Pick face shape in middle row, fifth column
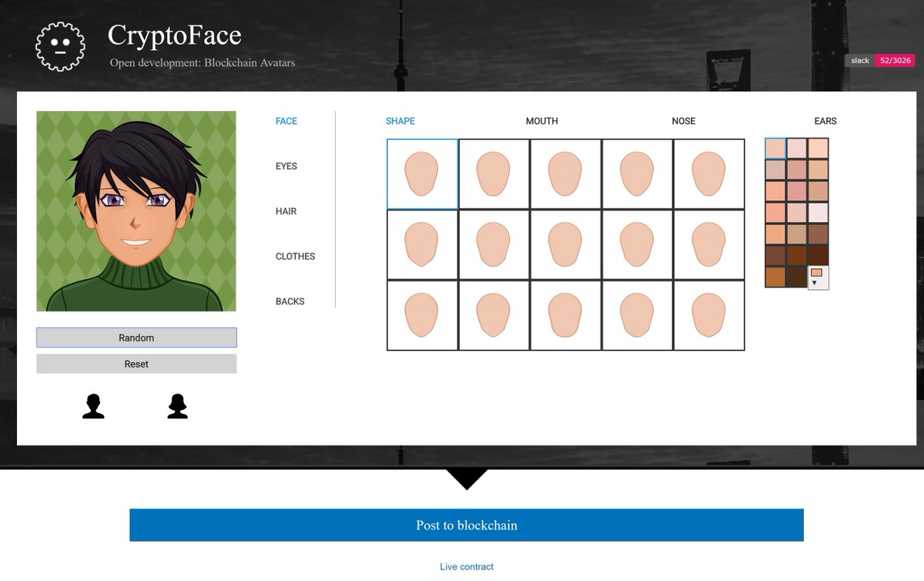This screenshot has height=581, width=924. [x=708, y=245]
